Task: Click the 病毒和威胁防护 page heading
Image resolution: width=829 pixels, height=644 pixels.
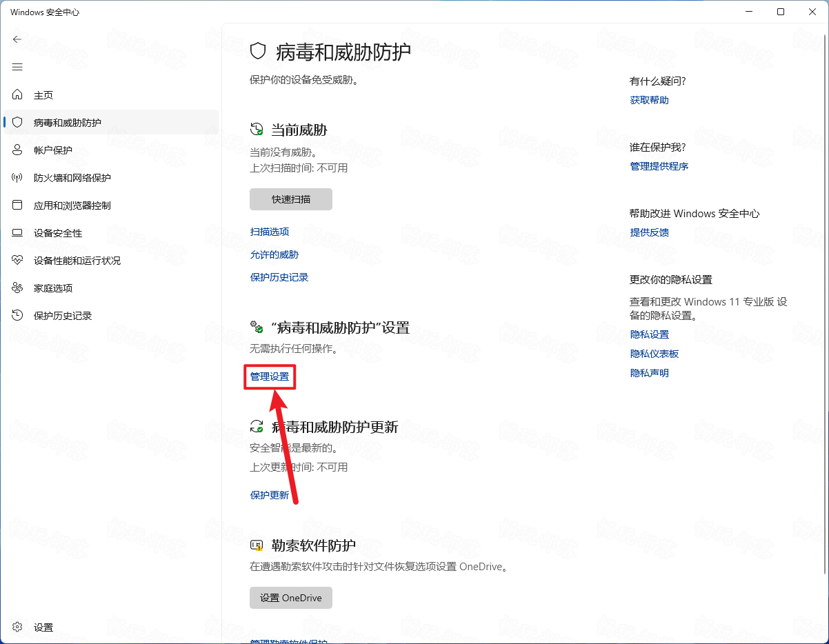Action: [x=343, y=52]
